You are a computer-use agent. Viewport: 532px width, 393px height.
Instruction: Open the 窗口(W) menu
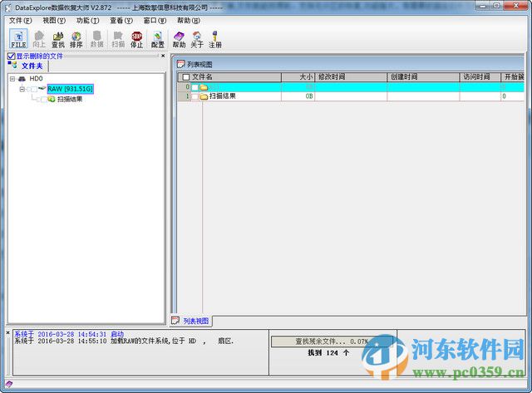pos(155,21)
